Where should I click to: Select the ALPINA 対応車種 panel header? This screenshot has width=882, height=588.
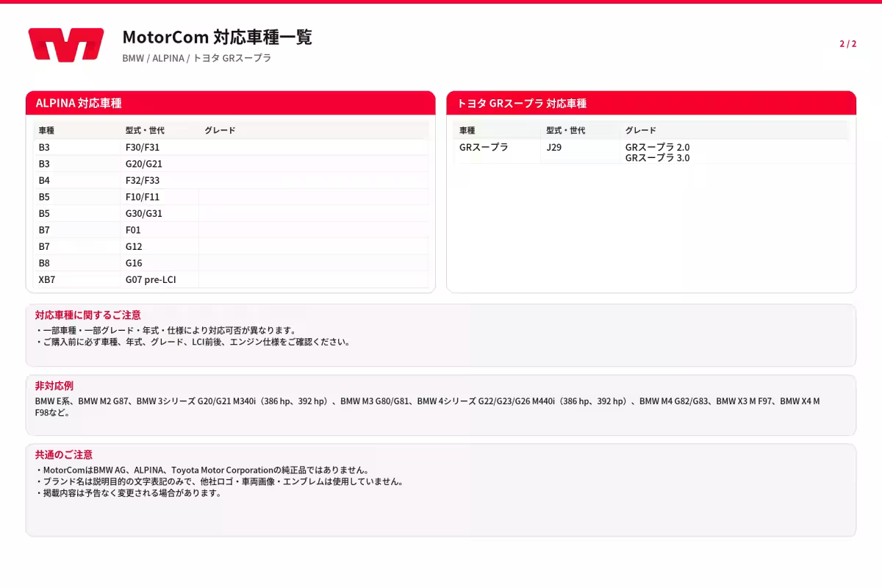231,103
